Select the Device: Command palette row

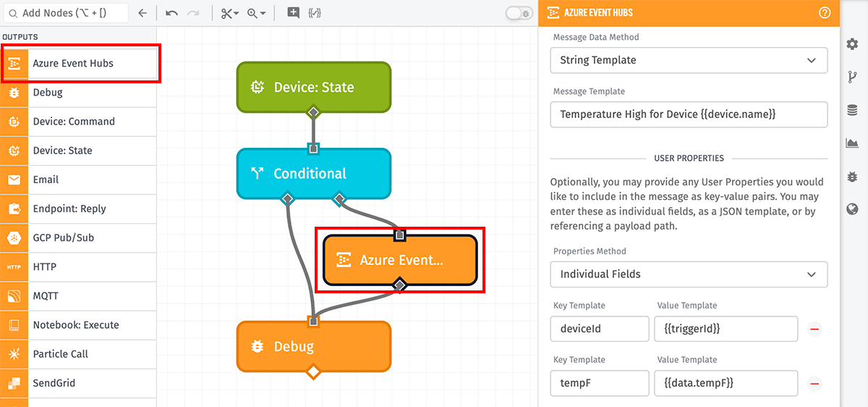78,122
